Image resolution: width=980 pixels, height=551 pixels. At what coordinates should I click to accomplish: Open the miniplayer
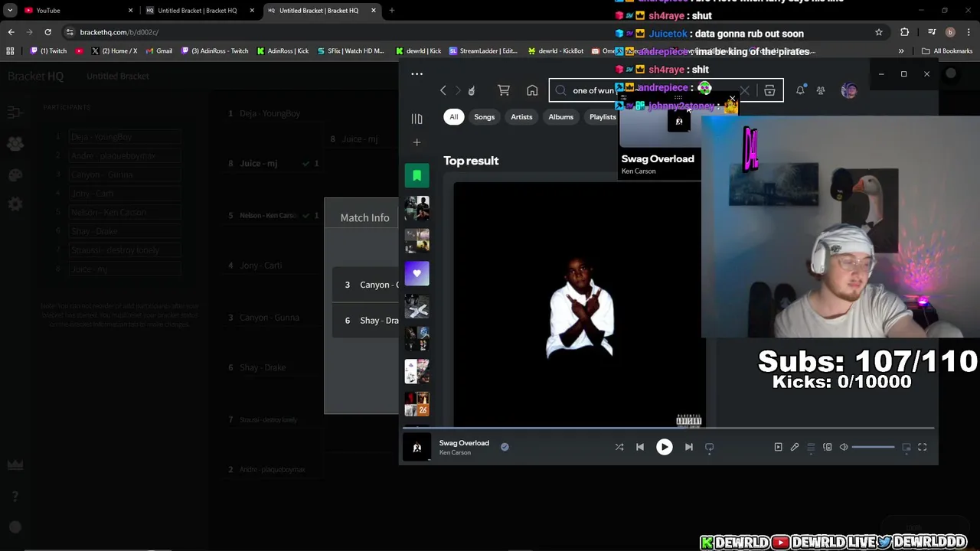point(906,447)
